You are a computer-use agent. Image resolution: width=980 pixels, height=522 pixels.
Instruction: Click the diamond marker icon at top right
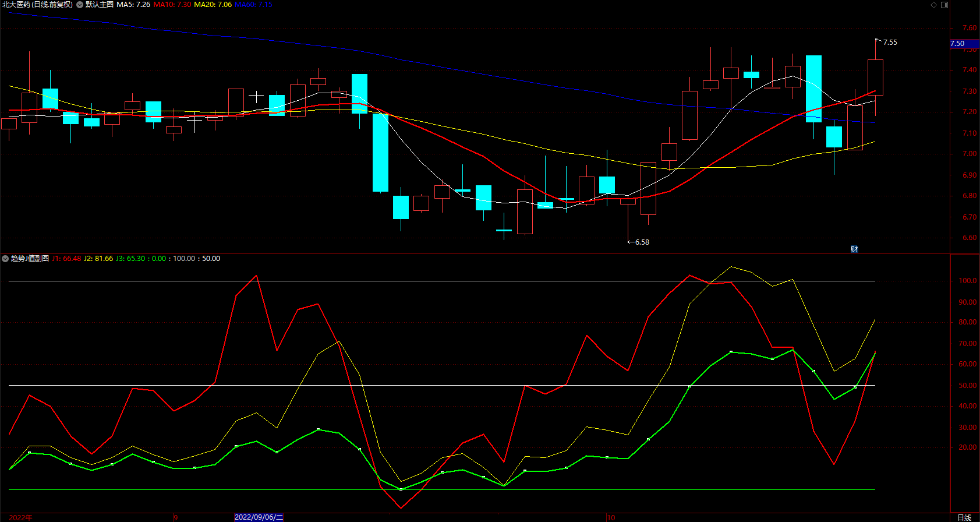point(934,5)
